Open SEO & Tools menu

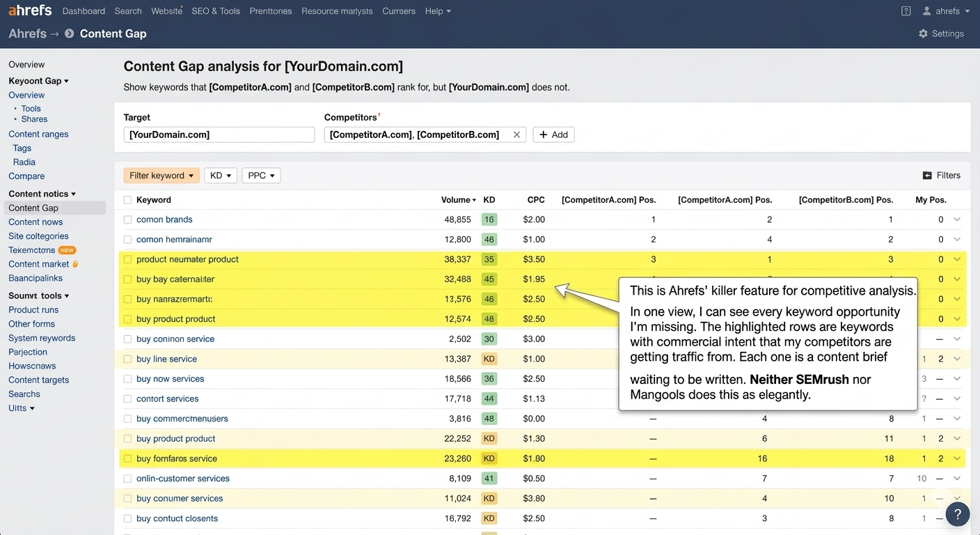tap(216, 11)
